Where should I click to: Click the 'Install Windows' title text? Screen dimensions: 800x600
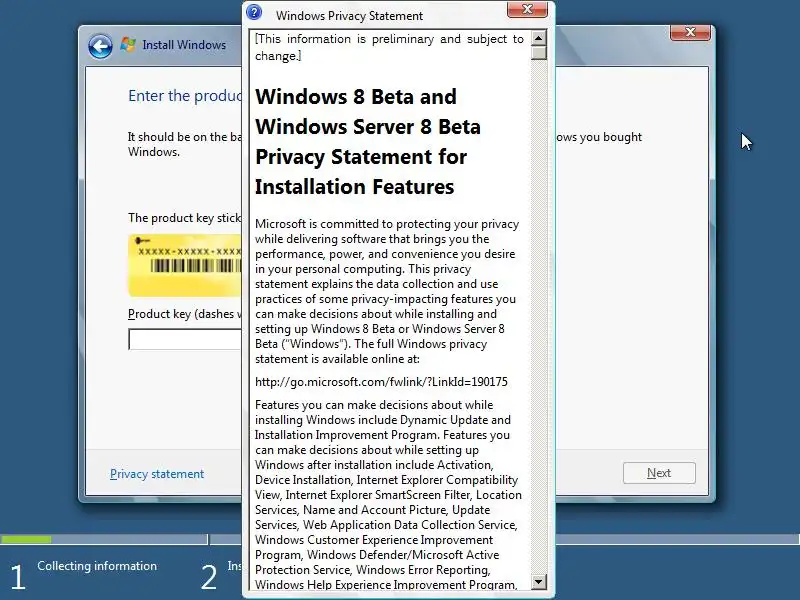pyautogui.click(x=184, y=45)
